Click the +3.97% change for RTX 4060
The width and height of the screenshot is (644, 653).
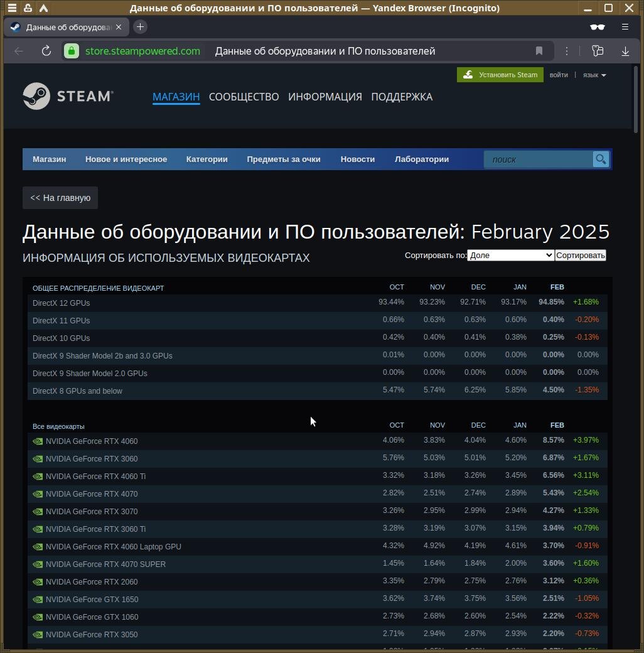pyautogui.click(x=586, y=440)
